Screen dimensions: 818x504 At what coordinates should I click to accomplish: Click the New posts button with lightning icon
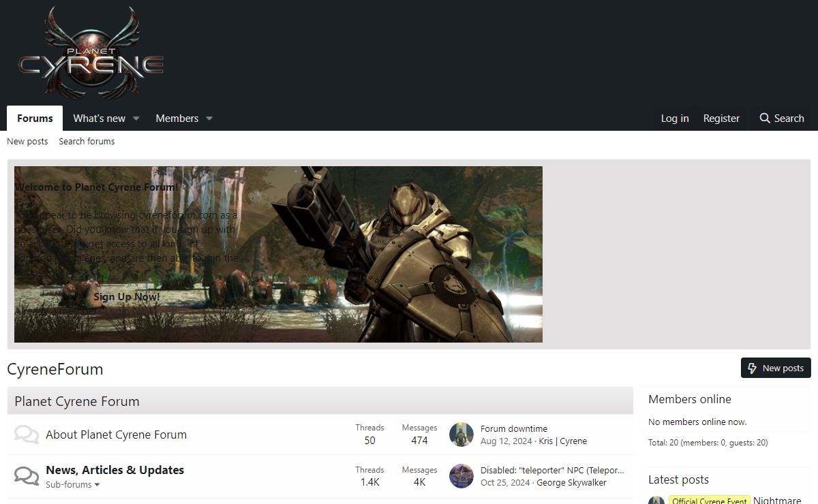click(776, 368)
